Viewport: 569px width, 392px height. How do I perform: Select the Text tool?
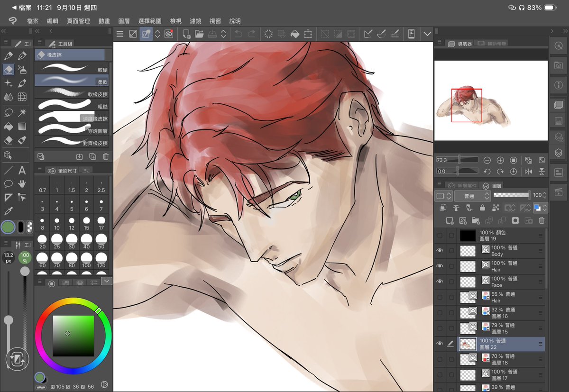point(22,170)
